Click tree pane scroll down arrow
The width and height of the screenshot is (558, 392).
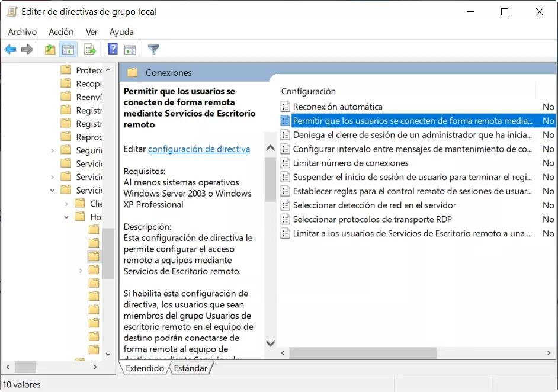108,354
